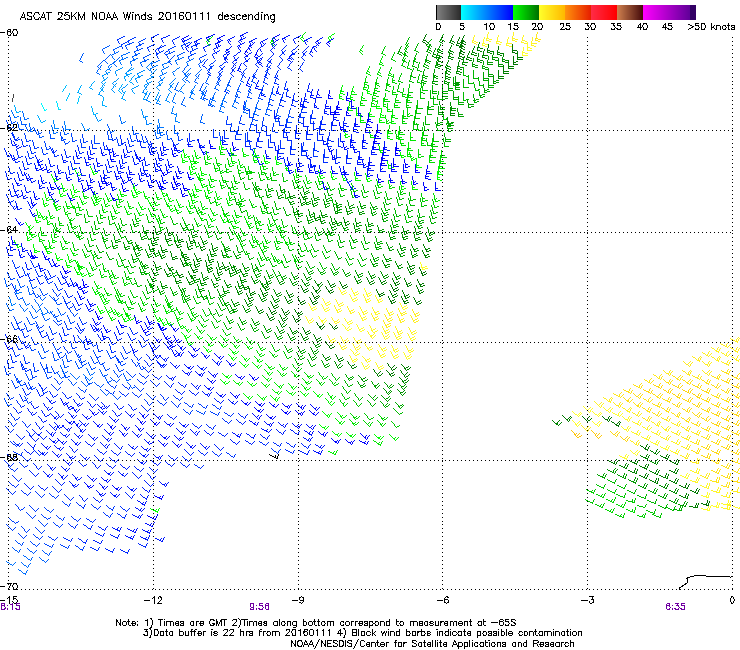Click the yellow 20–25 knots legend segment
This screenshot has height=650, width=740.
pyautogui.click(x=552, y=12)
